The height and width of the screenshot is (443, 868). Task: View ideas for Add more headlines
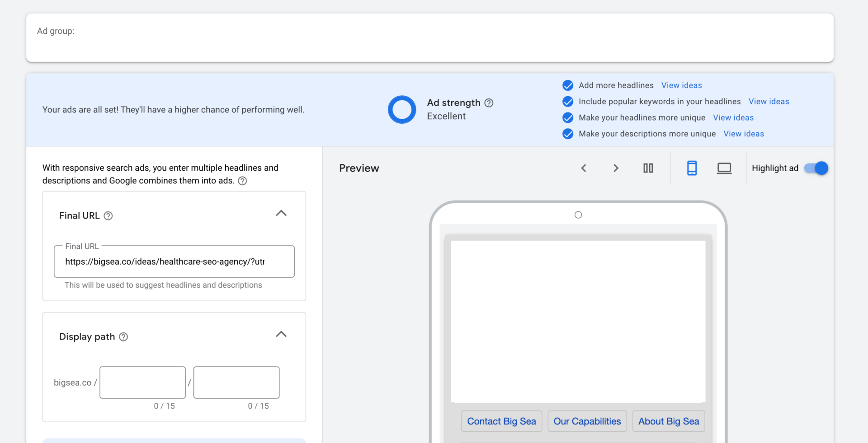pyautogui.click(x=682, y=85)
